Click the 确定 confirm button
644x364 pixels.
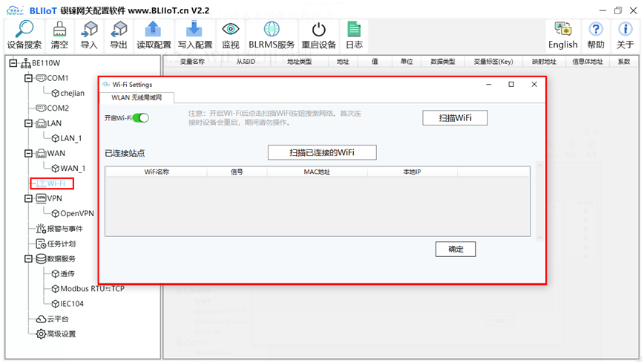pos(455,249)
